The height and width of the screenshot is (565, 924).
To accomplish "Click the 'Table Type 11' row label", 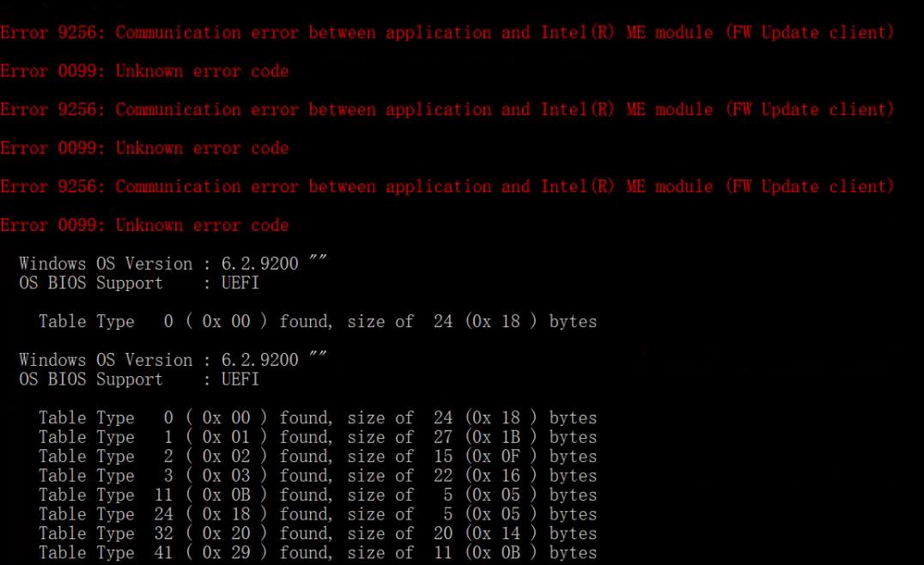I will [106, 495].
